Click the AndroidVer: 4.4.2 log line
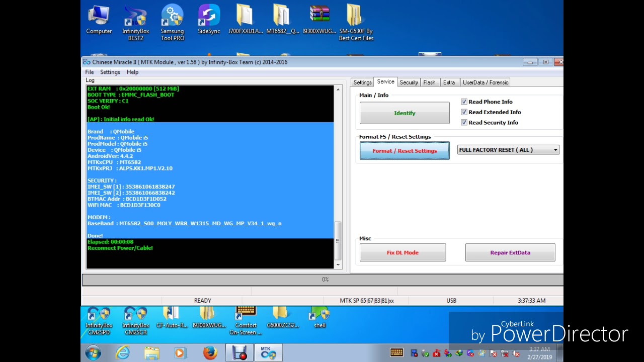644x362 pixels. click(x=110, y=156)
